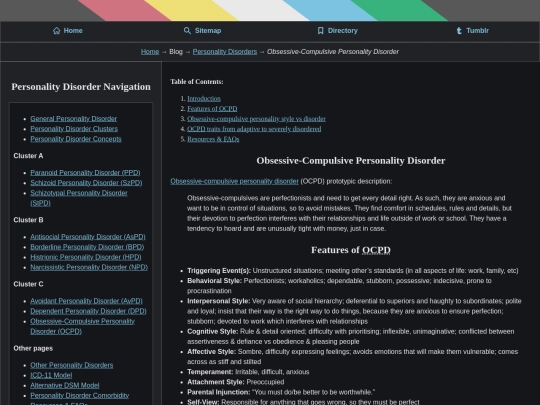Viewport: 540px width, 405px height.
Task: Open OCPD traits from adaptive to severely disordered
Action: tap(254, 129)
